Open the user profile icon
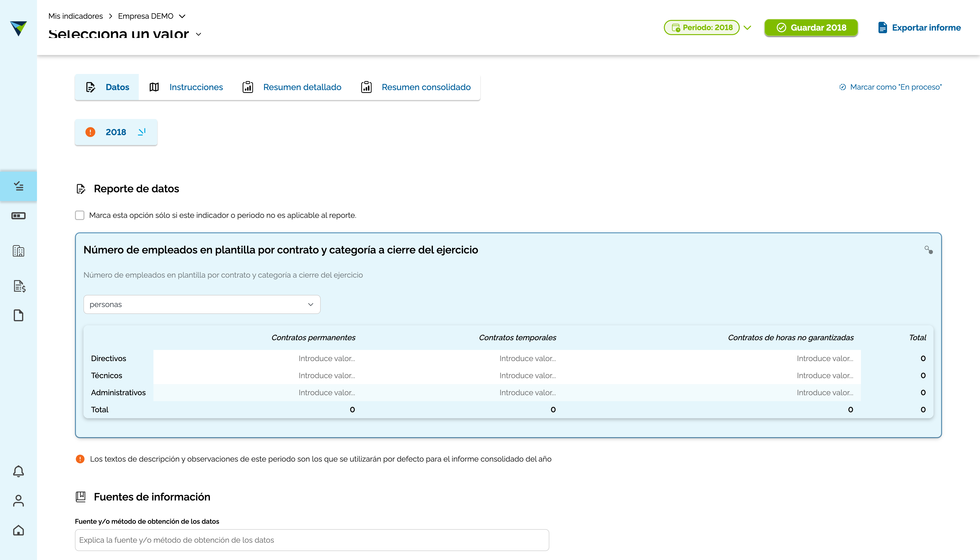Viewport: 980px width, 560px height. 18,500
